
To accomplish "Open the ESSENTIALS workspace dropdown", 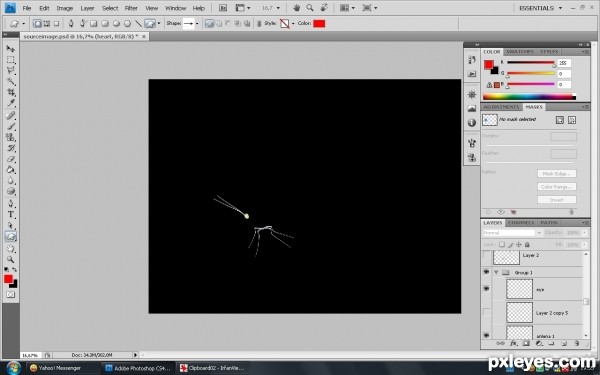I will coord(541,8).
